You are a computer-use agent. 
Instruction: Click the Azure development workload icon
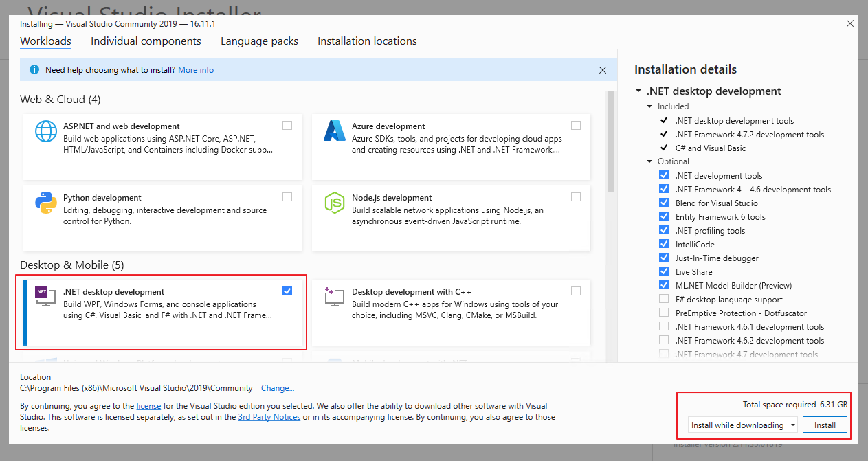[x=334, y=131]
